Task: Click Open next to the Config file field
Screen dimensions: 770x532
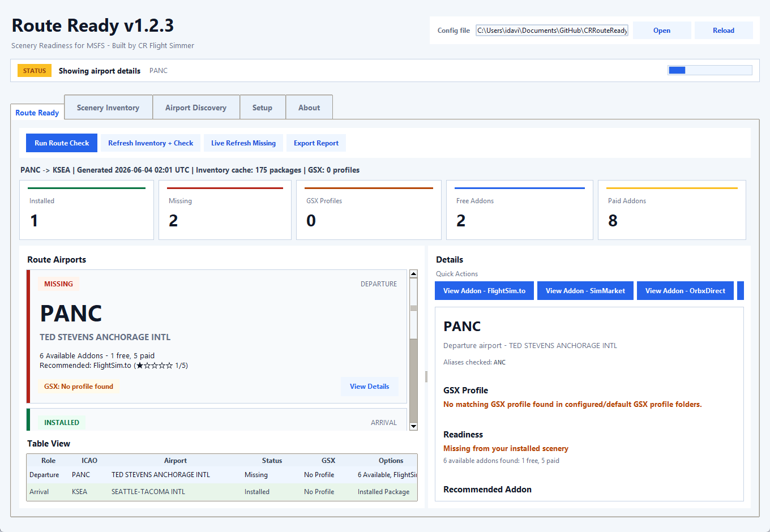Action: pos(662,31)
